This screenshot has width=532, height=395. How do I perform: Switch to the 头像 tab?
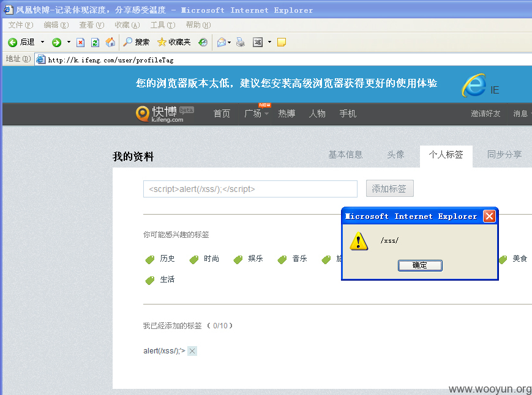point(395,155)
